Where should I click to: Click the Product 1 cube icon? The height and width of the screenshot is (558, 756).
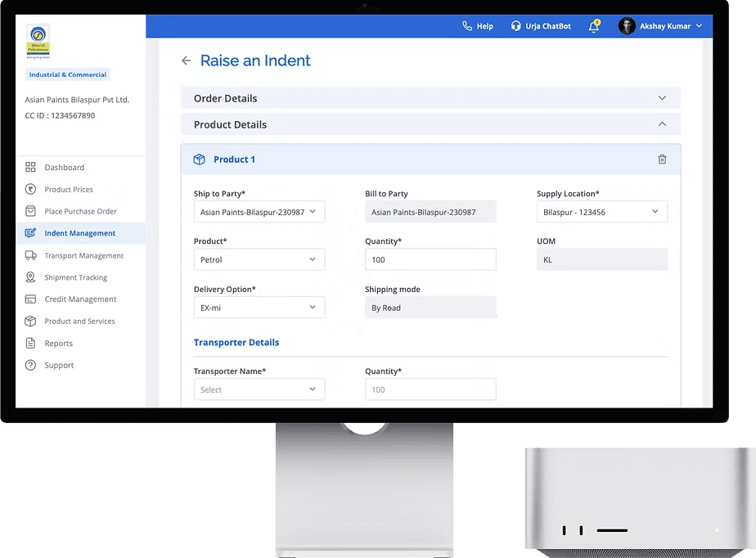click(199, 160)
